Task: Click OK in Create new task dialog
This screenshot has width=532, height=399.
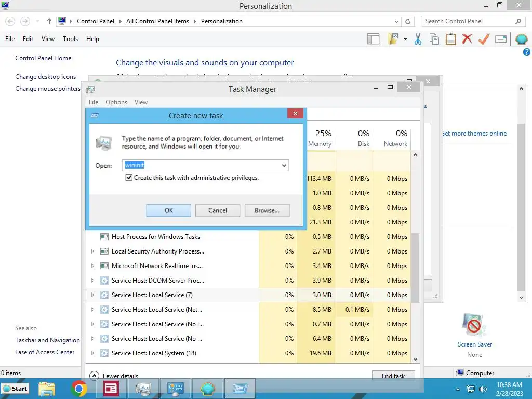Action: (169, 210)
